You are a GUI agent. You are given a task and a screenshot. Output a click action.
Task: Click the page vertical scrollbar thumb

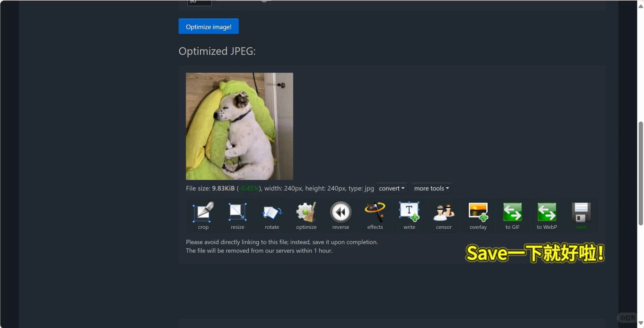(641, 173)
